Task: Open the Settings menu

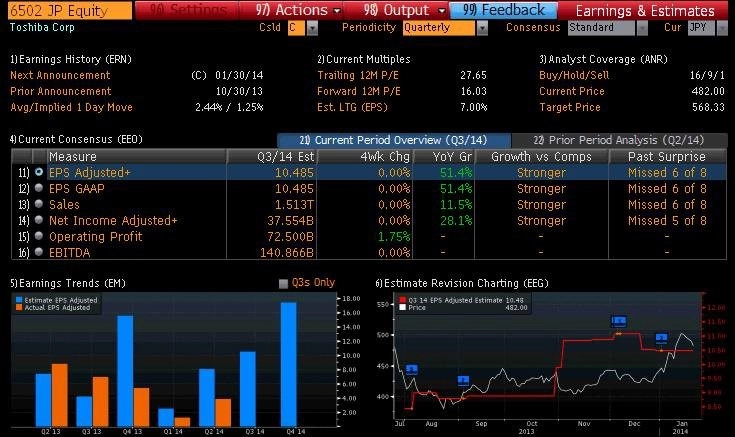Action: pyautogui.click(x=188, y=10)
